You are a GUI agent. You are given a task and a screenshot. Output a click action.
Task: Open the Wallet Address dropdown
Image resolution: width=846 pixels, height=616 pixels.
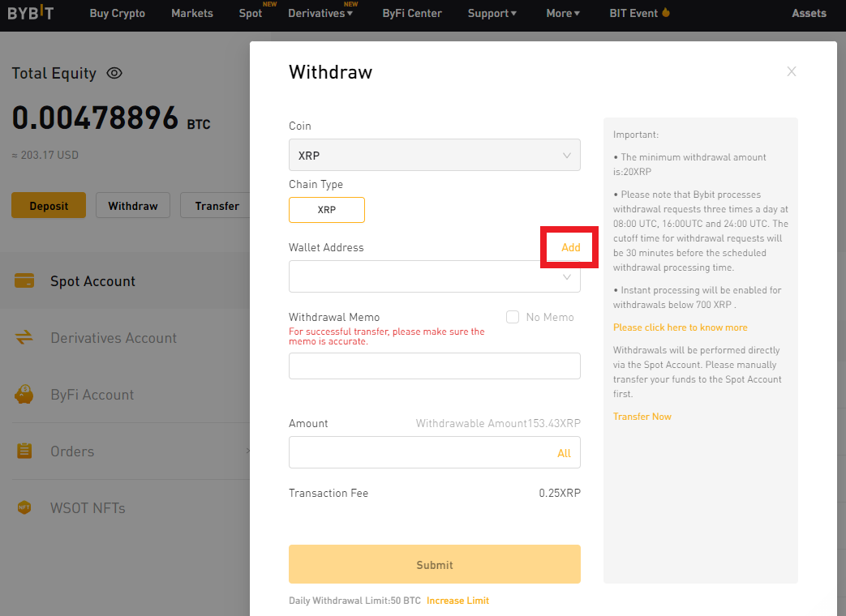point(434,276)
